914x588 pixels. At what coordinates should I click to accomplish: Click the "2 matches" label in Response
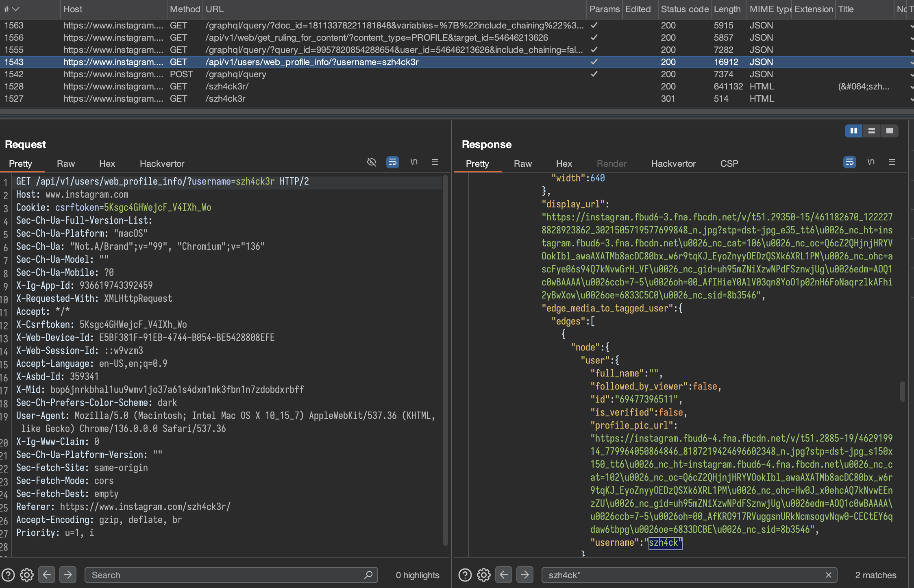[875, 575]
